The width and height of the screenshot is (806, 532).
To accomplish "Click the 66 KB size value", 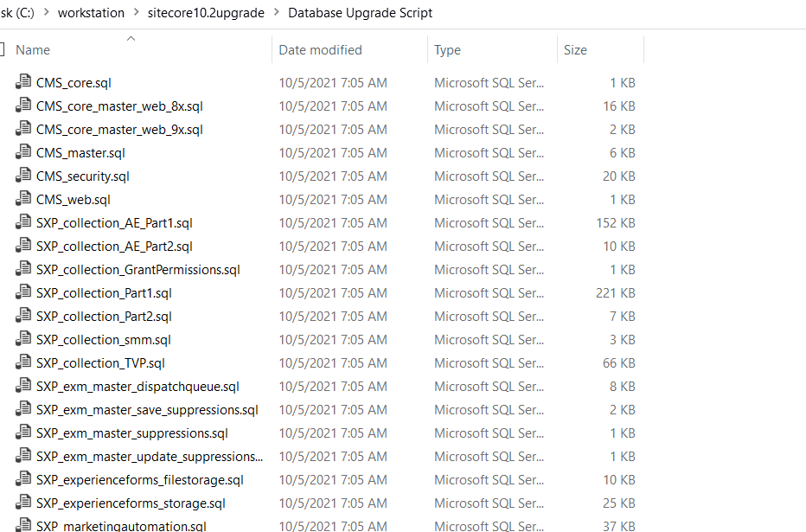I will [619, 363].
